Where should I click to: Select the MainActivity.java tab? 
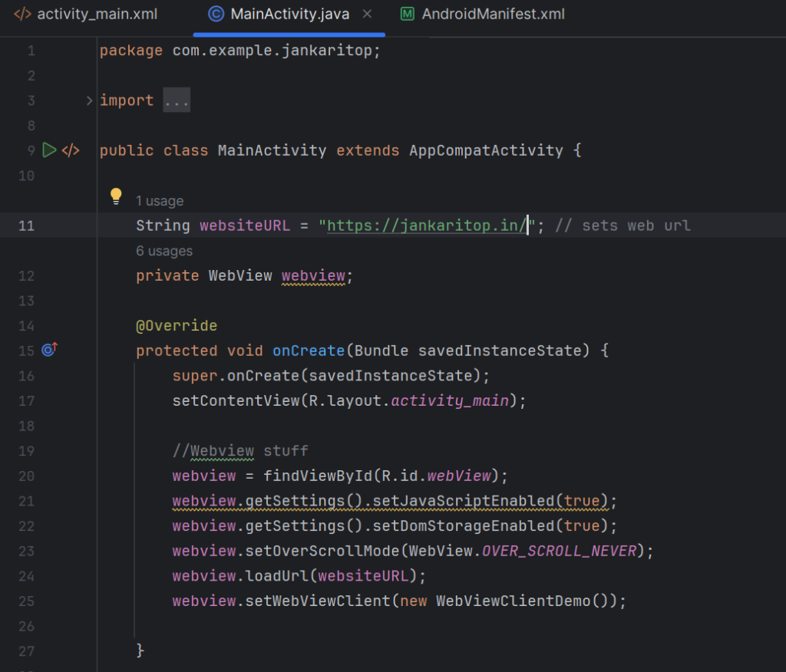click(x=289, y=14)
